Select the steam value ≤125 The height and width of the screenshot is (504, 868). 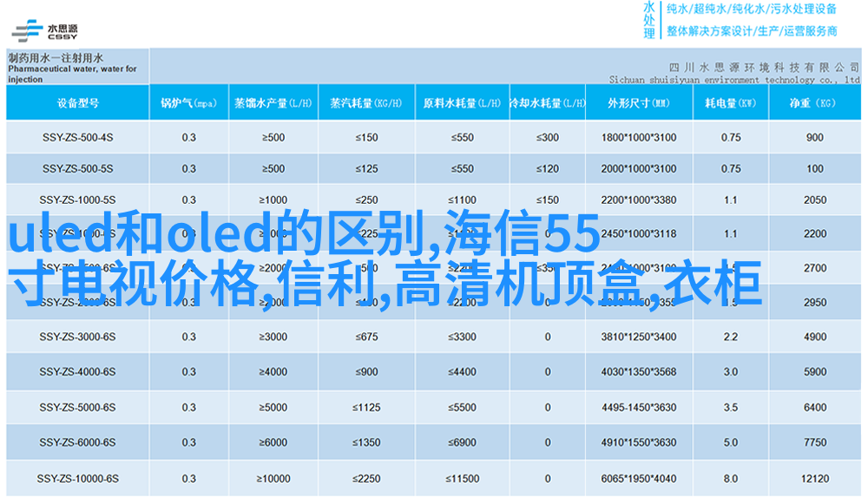(366, 169)
